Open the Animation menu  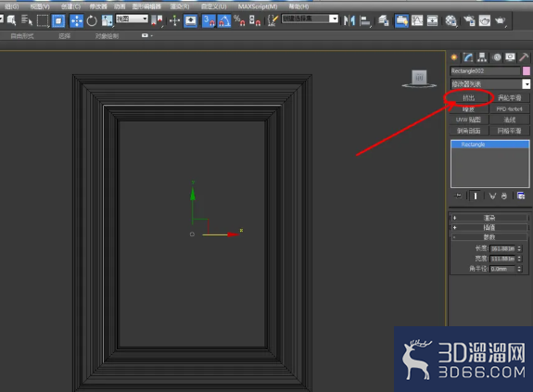click(x=120, y=6)
